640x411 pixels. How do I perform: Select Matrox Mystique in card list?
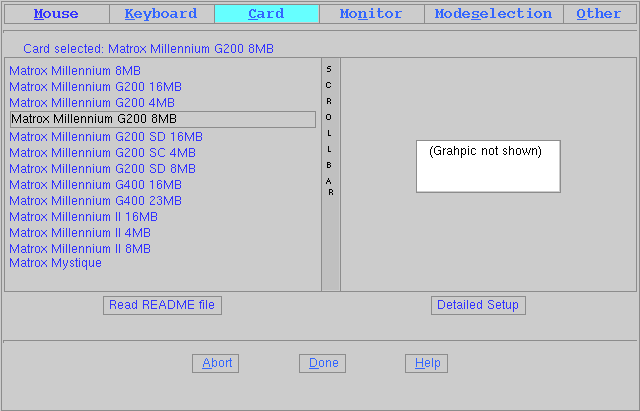[55, 263]
